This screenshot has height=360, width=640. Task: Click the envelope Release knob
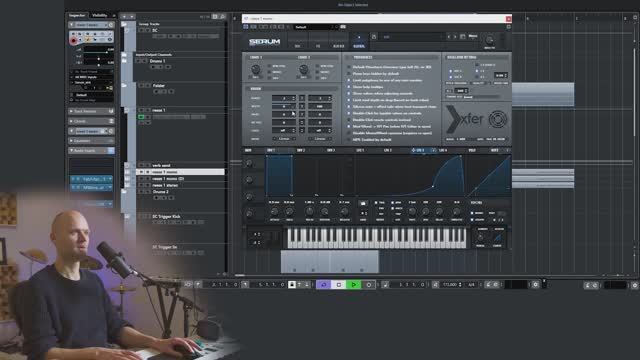[344, 211]
